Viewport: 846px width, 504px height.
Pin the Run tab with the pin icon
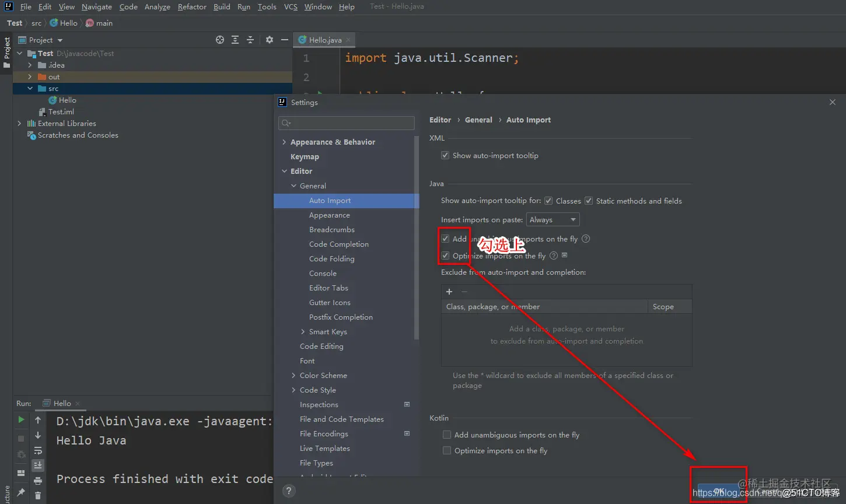pos(21,492)
